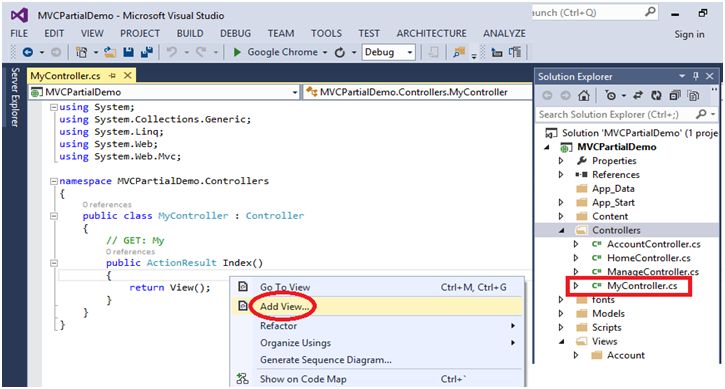Open the Debug configuration dropdown
This screenshot has height=389, width=725.
[410, 52]
